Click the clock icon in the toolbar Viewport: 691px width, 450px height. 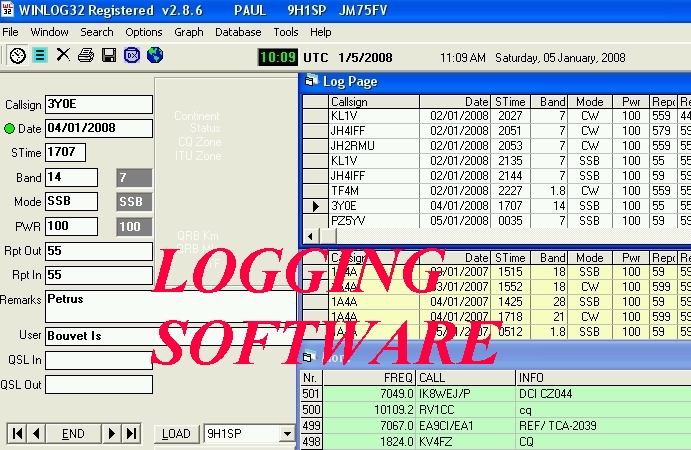pyautogui.click(x=17, y=56)
